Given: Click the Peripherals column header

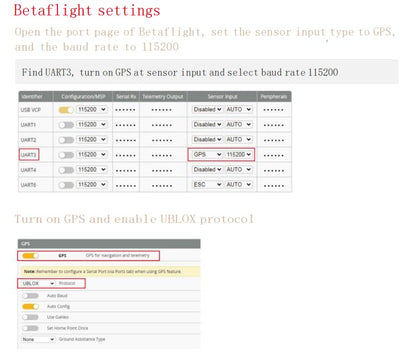Looking at the screenshot, I should (x=274, y=97).
